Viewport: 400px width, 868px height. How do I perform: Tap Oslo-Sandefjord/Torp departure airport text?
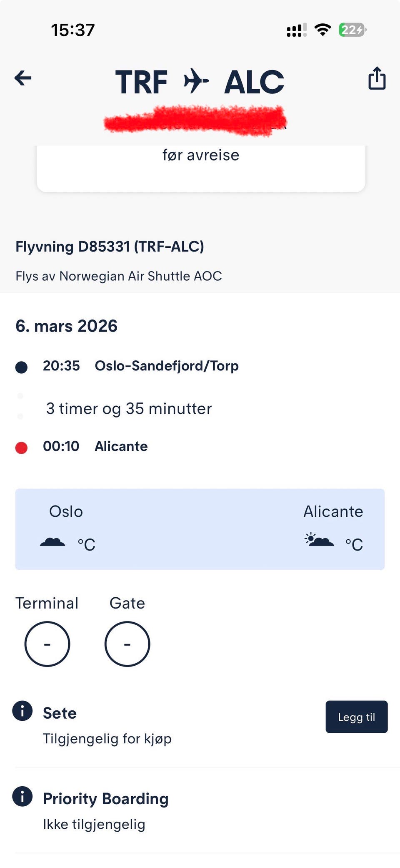[167, 366]
